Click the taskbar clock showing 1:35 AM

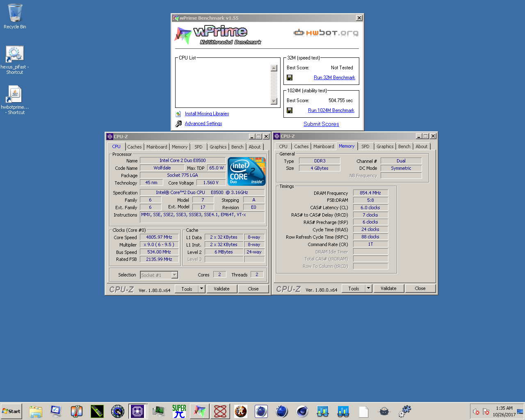[504, 411]
